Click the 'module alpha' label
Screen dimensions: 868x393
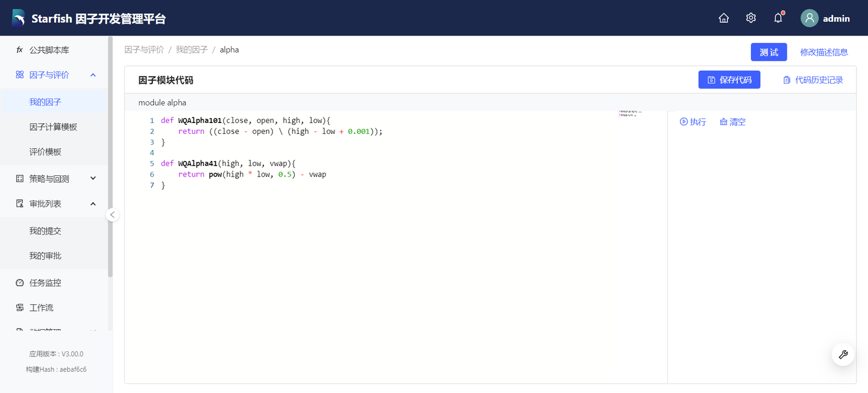(162, 102)
